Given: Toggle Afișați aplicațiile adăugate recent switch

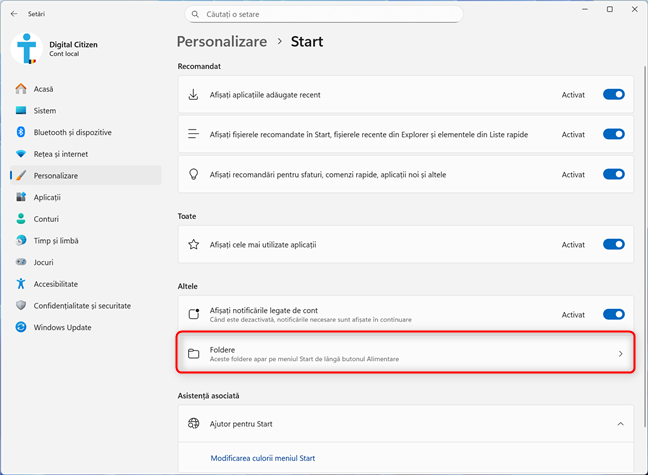Looking at the screenshot, I should [x=613, y=95].
